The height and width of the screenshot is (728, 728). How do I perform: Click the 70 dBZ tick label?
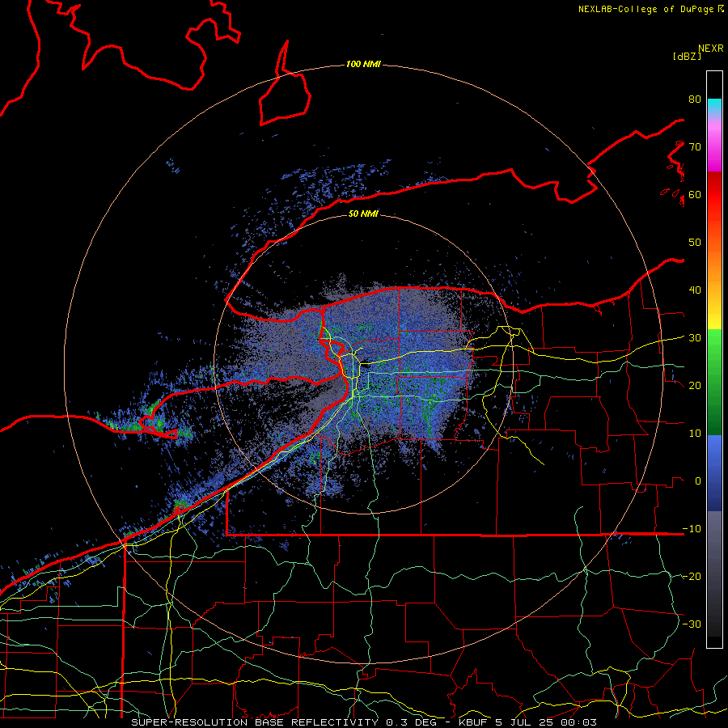click(695, 146)
